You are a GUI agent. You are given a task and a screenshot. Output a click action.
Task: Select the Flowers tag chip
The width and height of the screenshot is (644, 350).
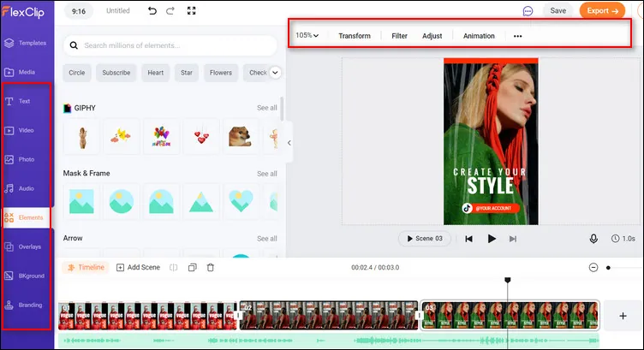221,73
